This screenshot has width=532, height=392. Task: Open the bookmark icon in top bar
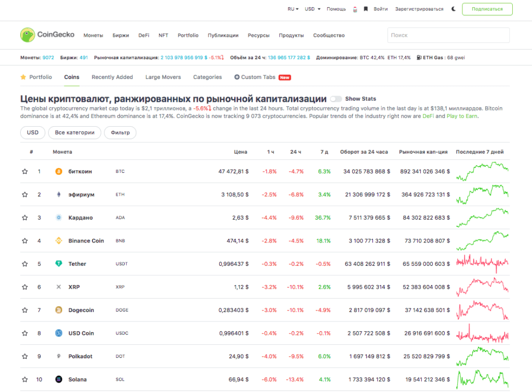point(366,9)
